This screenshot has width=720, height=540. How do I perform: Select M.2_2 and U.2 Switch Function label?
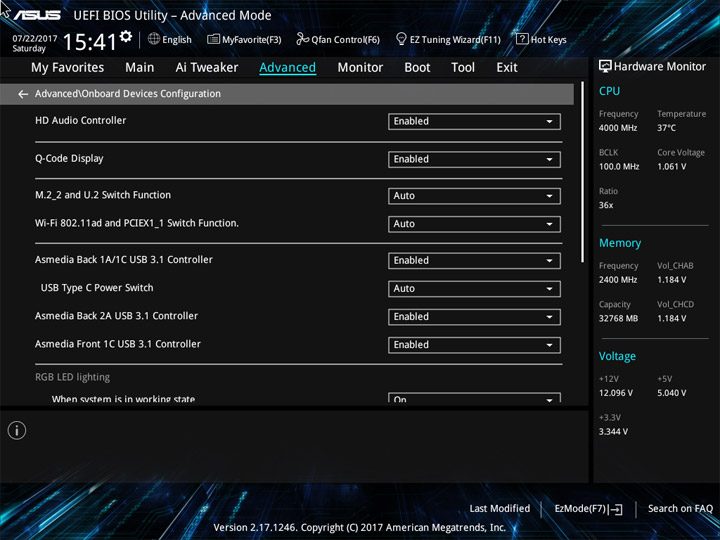(103, 195)
